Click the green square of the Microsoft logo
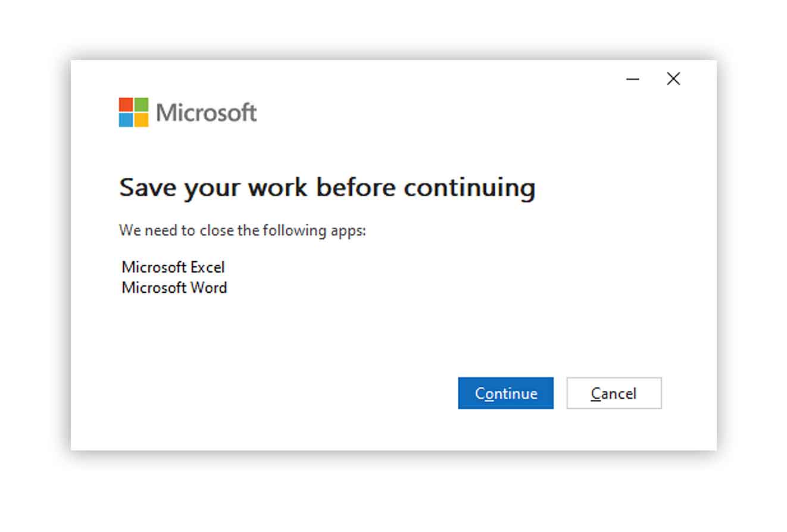787x532 pixels. [x=141, y=105]
